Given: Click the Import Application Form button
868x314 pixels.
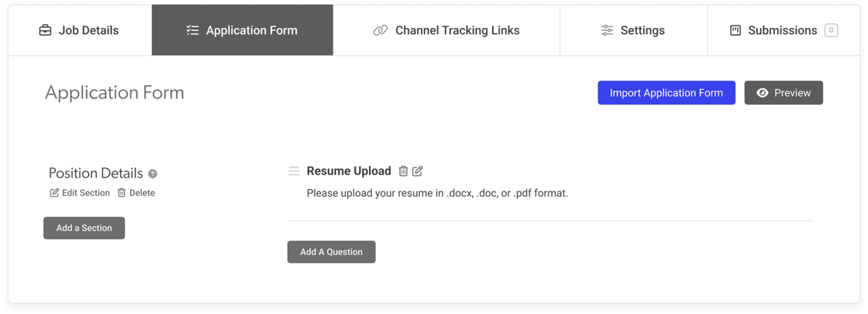Looking at the screenshot, I should click(x=666, y=93).
